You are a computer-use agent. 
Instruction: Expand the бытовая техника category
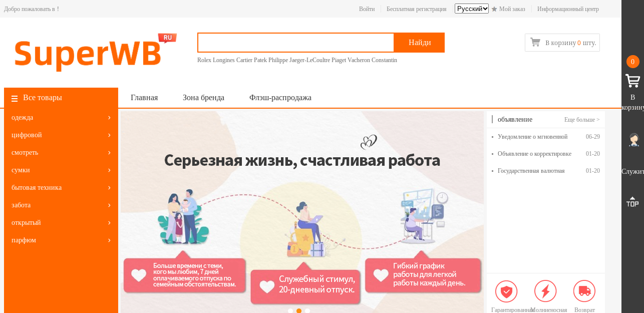61,187
